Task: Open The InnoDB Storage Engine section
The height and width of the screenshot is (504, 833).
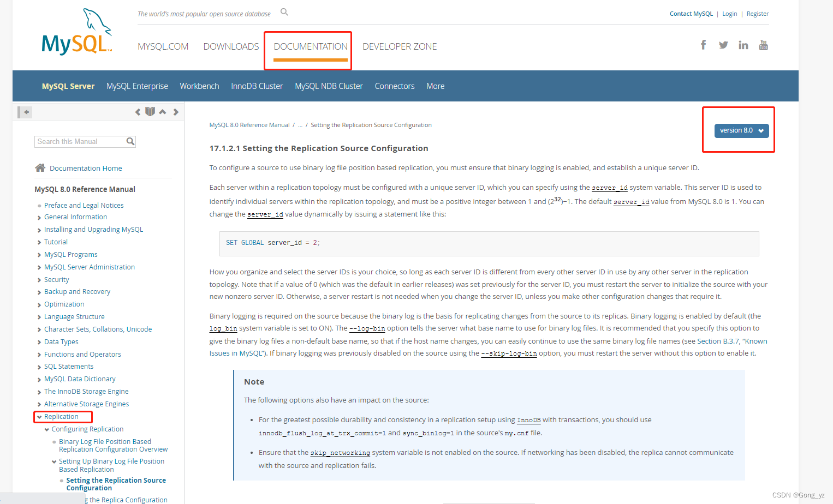Action: tap(86, 391)
